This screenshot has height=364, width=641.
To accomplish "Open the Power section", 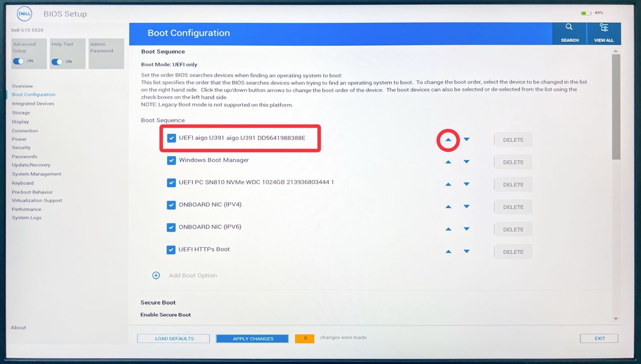I will tap(19, 139).
